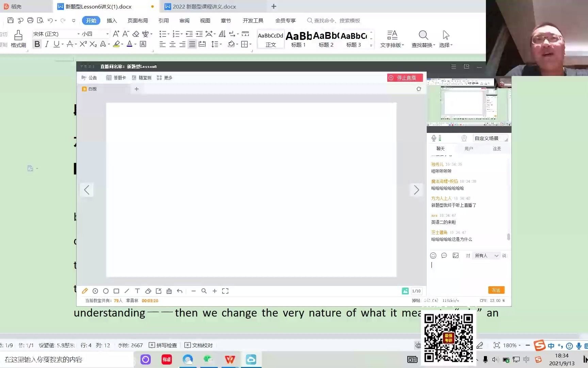Toggle align left paragraph
Screen dimensions: 588x368
[163, 44]
